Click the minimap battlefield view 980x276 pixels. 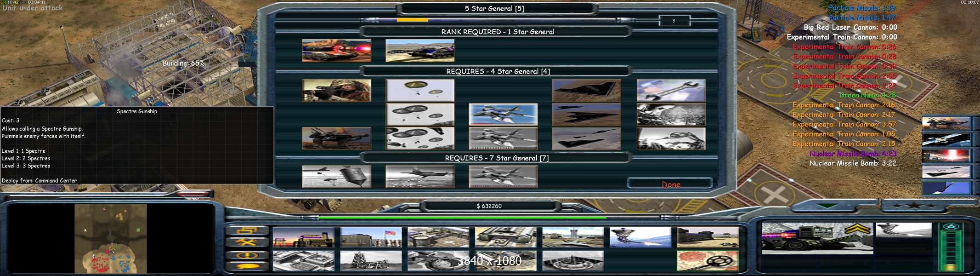(x=111, y=239)
